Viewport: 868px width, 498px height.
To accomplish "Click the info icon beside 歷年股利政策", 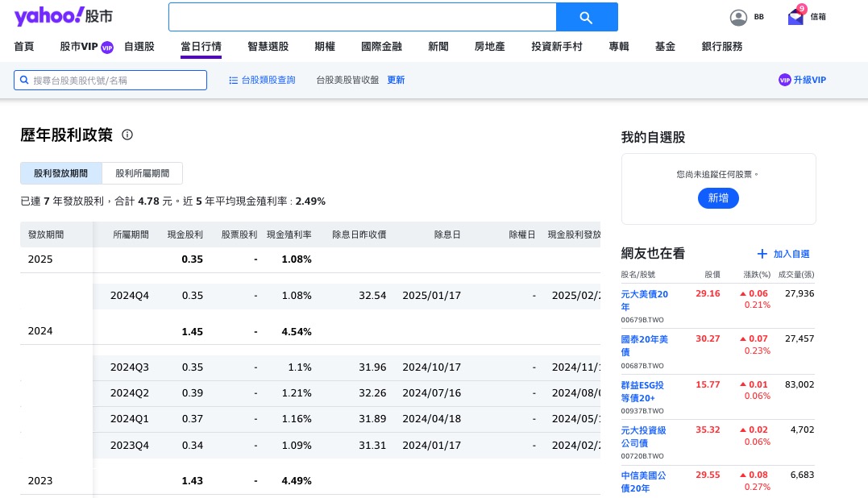I will (127, 135).
